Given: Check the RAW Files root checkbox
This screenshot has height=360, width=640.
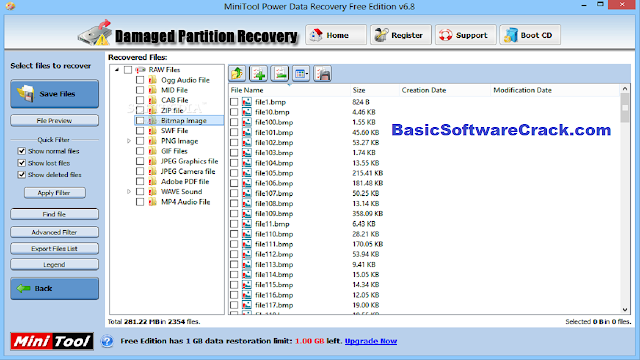Looking at the screenshot, I should 128,70.
